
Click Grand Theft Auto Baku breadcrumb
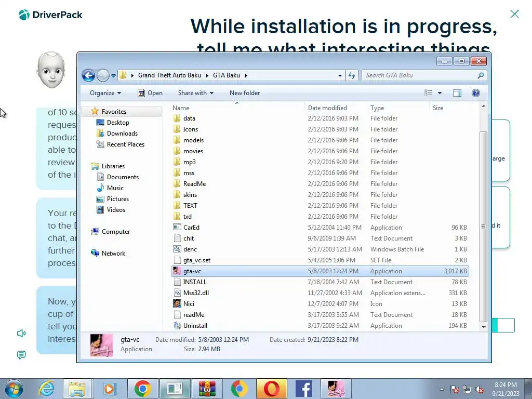169,75
